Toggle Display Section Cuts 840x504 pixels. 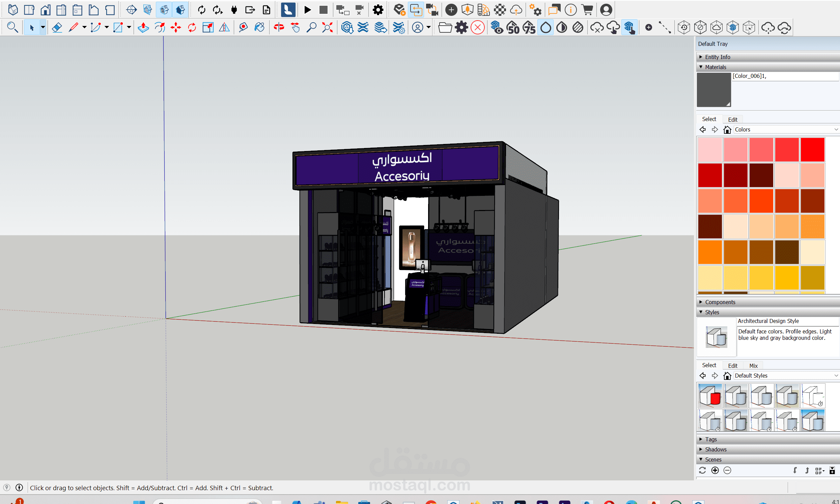tap(164, 10)
